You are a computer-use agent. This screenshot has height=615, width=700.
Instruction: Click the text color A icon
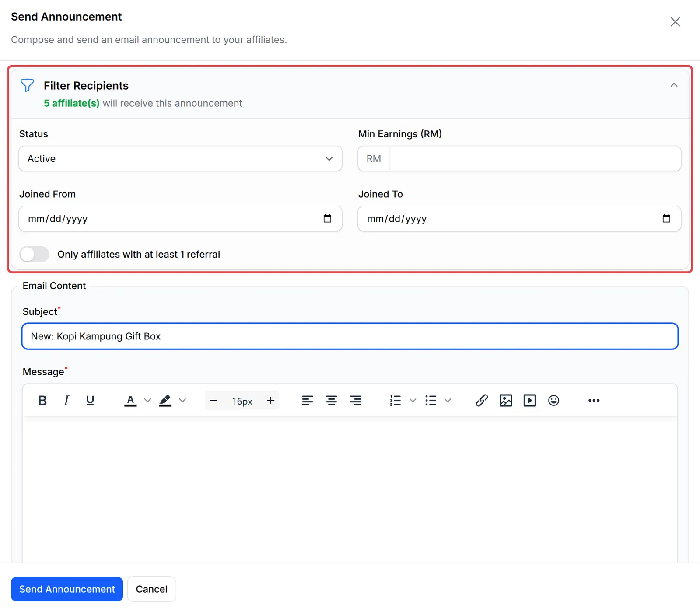click(x=130, y=400)
